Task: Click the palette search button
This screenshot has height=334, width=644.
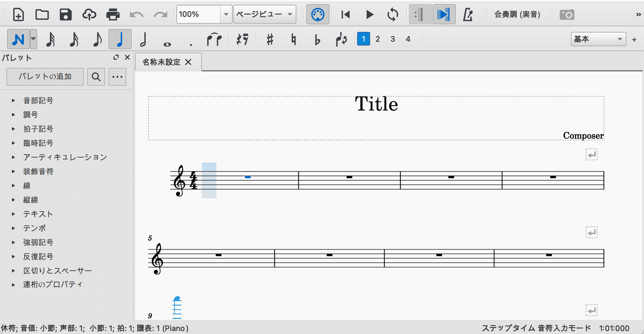Action: click(x=96, y=77)
